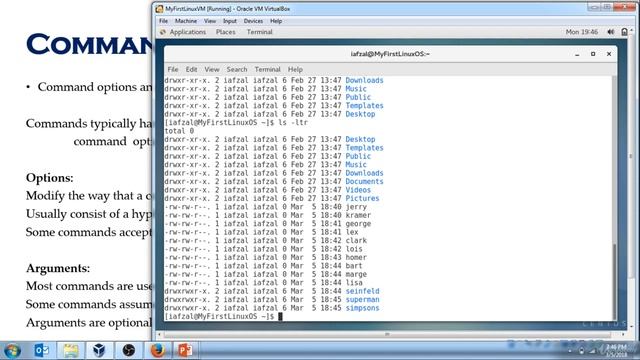This screenshot has width=640, height=360.
Task: Click 'bart' file name in listing
Action: pyautogui.click(x=354, y=266)
